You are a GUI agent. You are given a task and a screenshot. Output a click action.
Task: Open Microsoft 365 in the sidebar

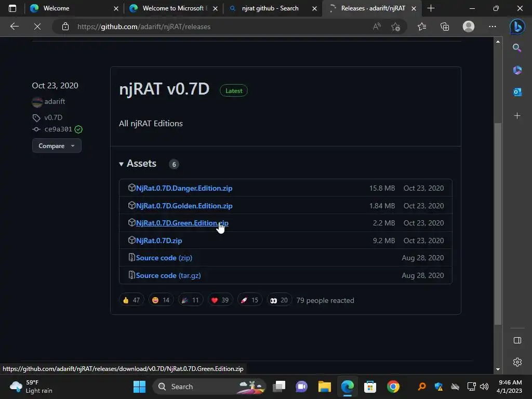(x=517, y=70)
